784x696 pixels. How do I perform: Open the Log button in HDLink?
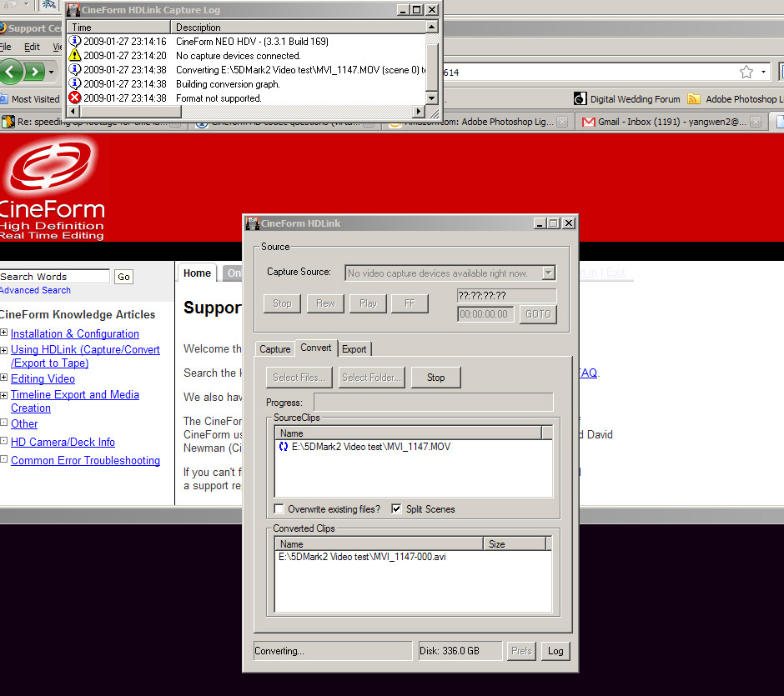(555, 651)
